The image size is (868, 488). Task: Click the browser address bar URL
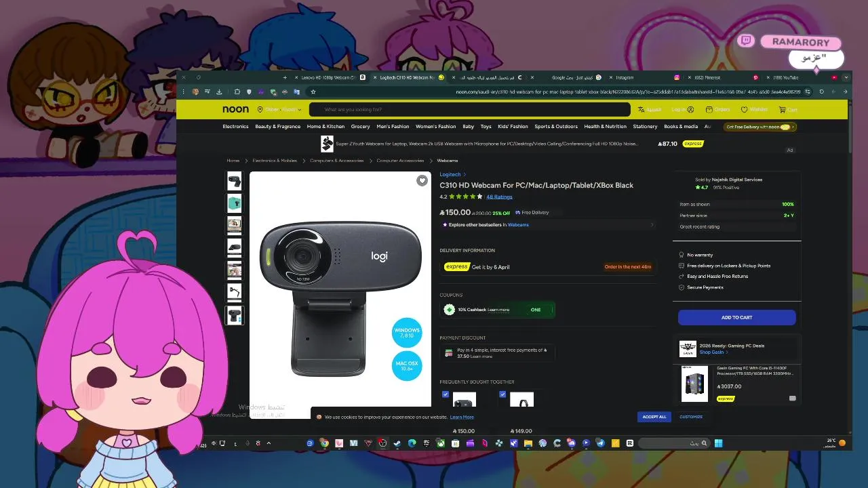pos(628,91)
